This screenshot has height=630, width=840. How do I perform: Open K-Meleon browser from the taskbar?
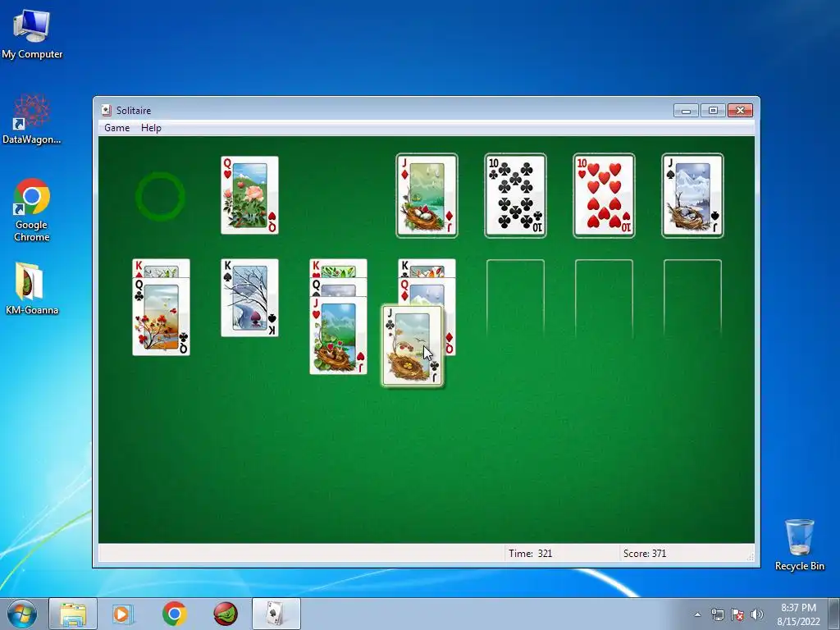coord(226,614)
